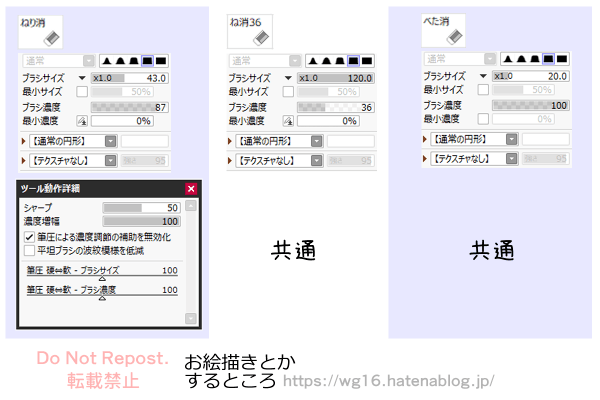Enable 最小サイズ checkbox in べた消 panel
600x400 pixels.
point(483,90)
